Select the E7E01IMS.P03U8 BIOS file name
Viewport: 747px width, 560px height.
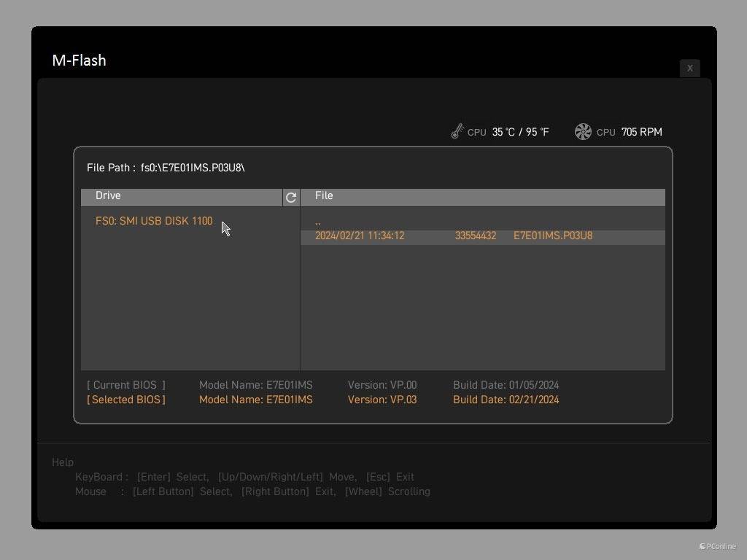pyautogui.click(x=553, y=236)
